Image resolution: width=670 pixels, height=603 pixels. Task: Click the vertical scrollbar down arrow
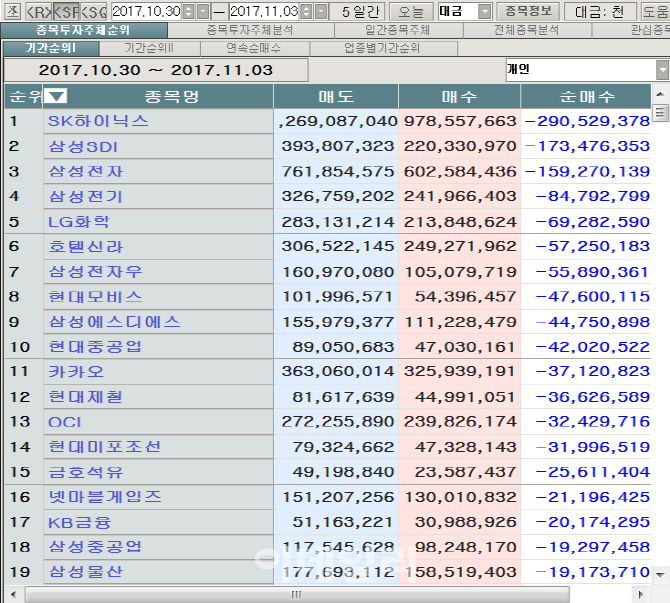point(660,575)
